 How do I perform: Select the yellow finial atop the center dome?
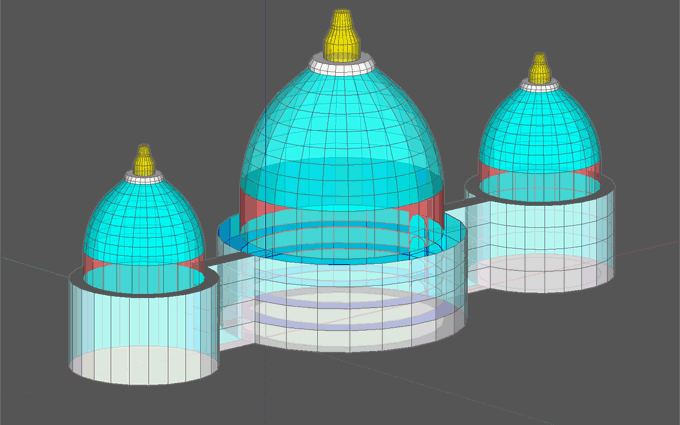click(341, 35)
